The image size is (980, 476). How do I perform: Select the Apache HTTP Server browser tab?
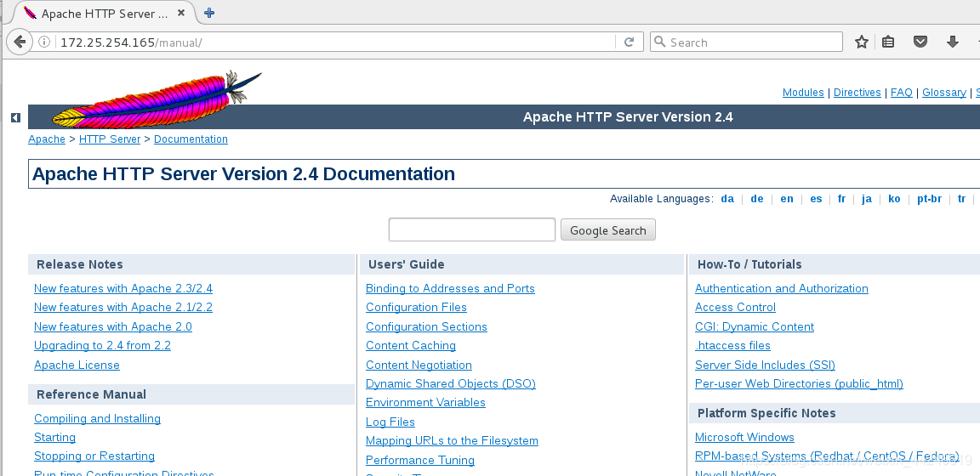[x=104, y=13]
